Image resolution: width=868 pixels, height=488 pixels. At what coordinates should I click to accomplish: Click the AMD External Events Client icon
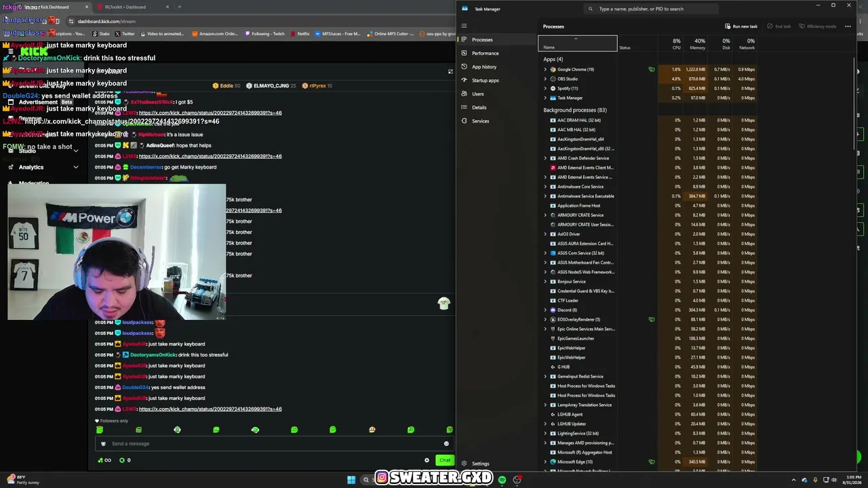553,167
